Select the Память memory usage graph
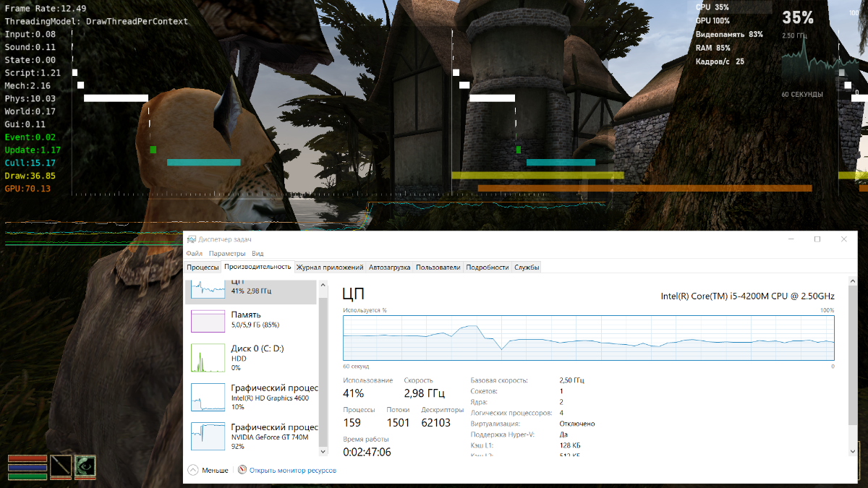This screenshot has height=488, width=868. pyautogui.click(x=208, y=321)
